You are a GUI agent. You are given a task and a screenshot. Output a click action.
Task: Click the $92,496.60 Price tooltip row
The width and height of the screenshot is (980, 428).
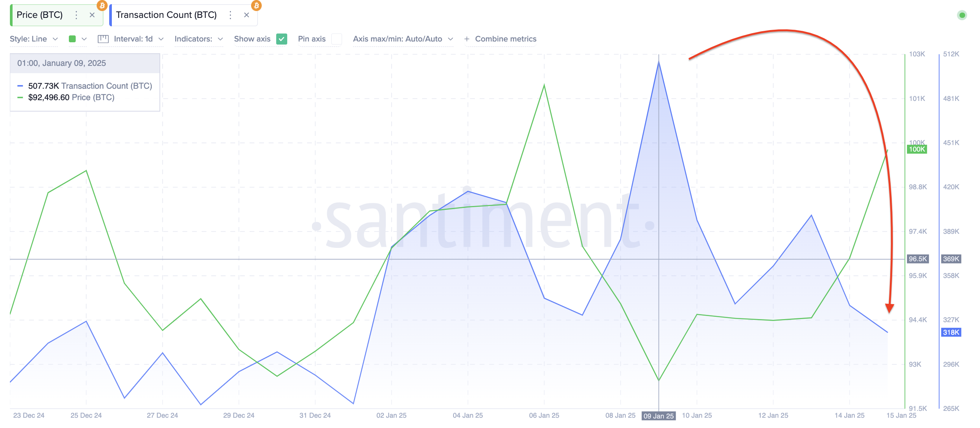click(x=66, y=97)
